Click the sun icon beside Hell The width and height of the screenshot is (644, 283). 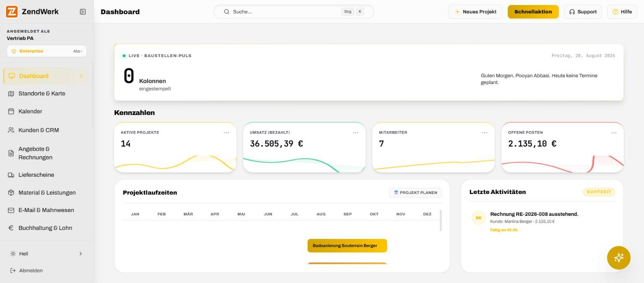pos(13,254)
